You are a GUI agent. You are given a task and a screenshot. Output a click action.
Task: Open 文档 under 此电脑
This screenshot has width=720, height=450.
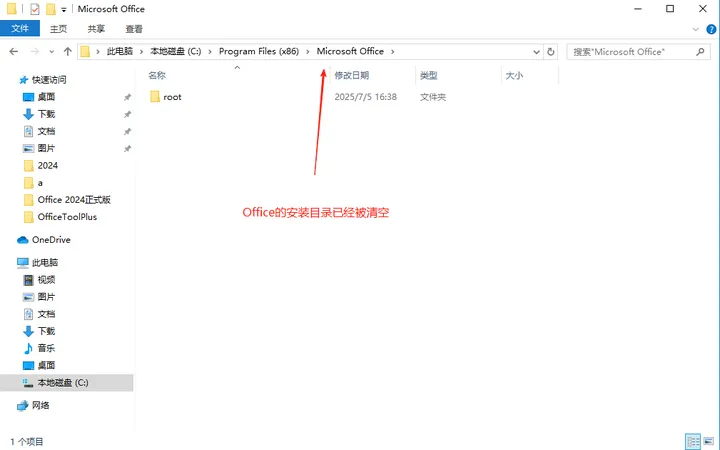(46, 314)
